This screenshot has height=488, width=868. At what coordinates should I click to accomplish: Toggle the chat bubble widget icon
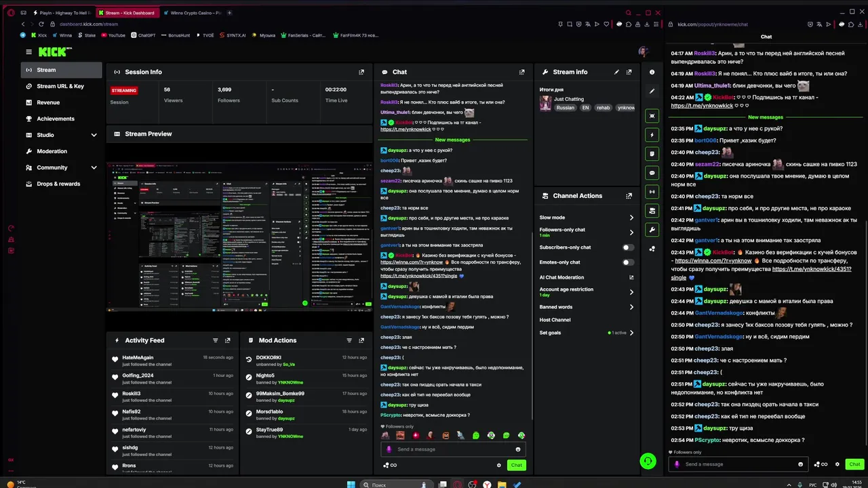(652, 173)
